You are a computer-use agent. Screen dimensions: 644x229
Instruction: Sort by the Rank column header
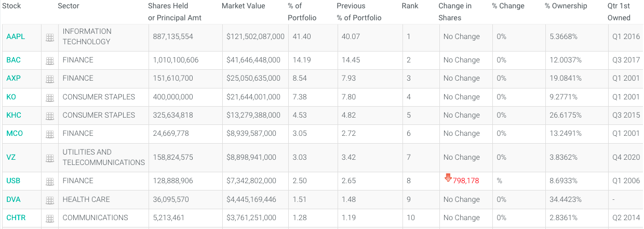410,6
